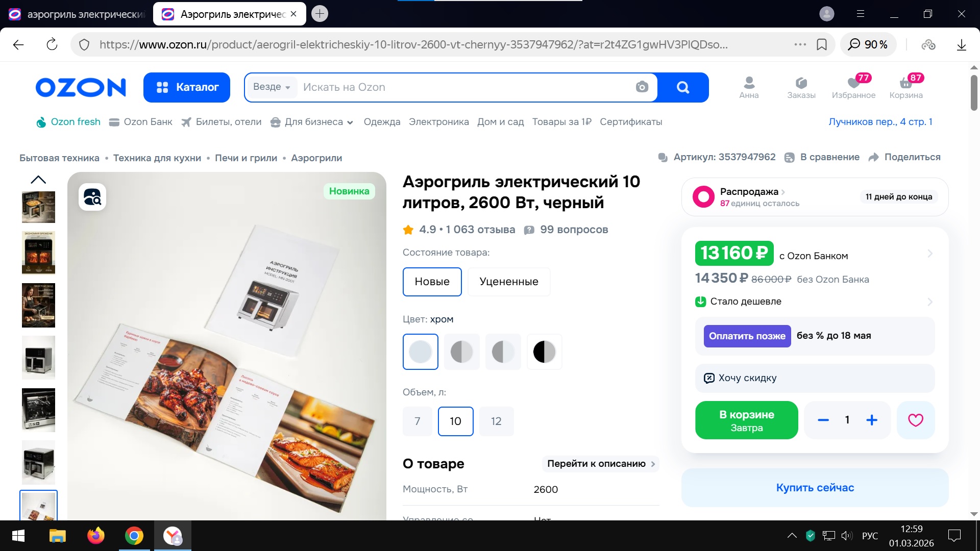
Task: Click the camera image-search icon in search bar
Action: 642,87
